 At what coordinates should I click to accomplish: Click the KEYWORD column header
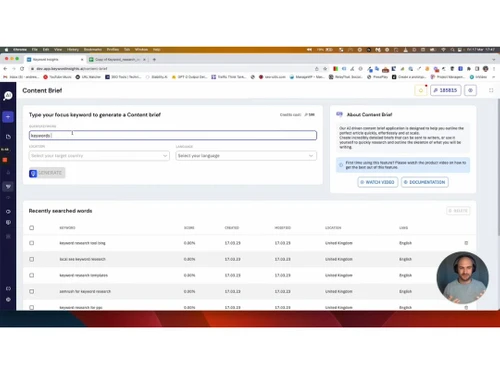67,228
